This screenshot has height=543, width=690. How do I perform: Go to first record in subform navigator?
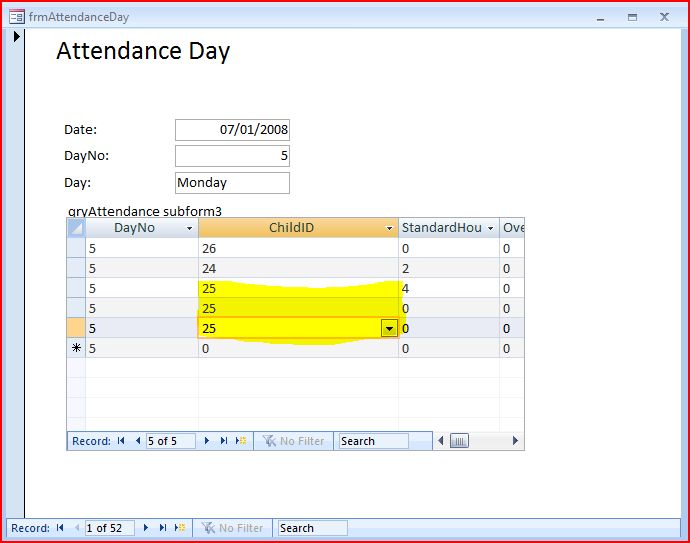point(122,440)
